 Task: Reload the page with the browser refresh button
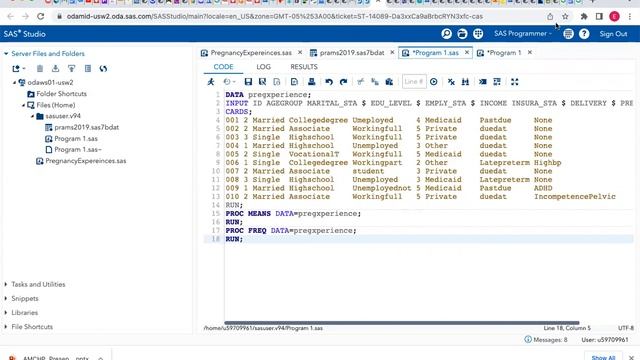point(40,16)
